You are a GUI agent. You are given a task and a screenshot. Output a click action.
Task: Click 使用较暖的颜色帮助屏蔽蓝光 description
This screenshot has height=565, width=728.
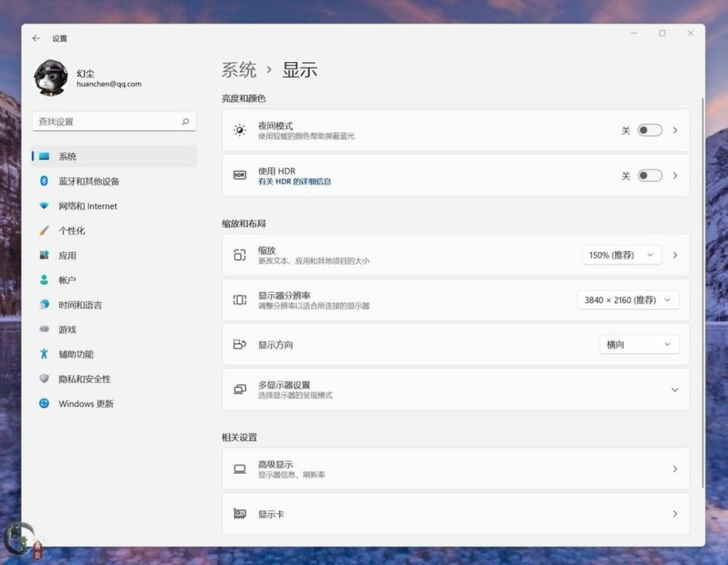click(x=306, y=136)
